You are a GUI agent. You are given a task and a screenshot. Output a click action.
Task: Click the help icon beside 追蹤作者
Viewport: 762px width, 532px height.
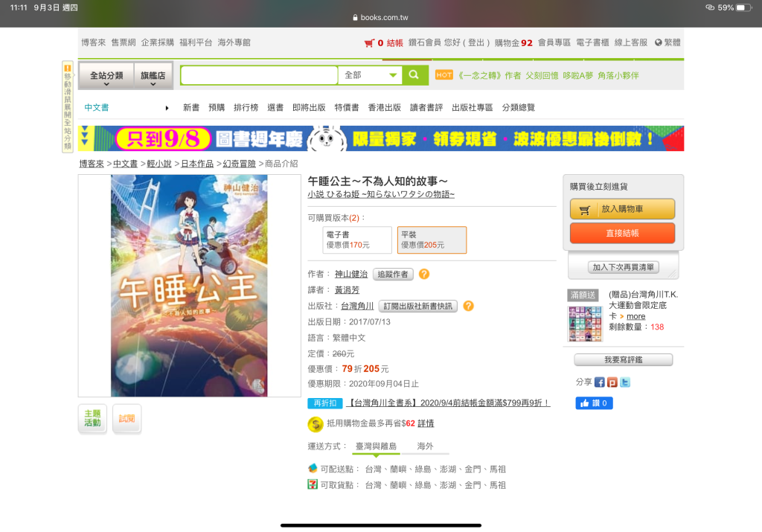424,274
